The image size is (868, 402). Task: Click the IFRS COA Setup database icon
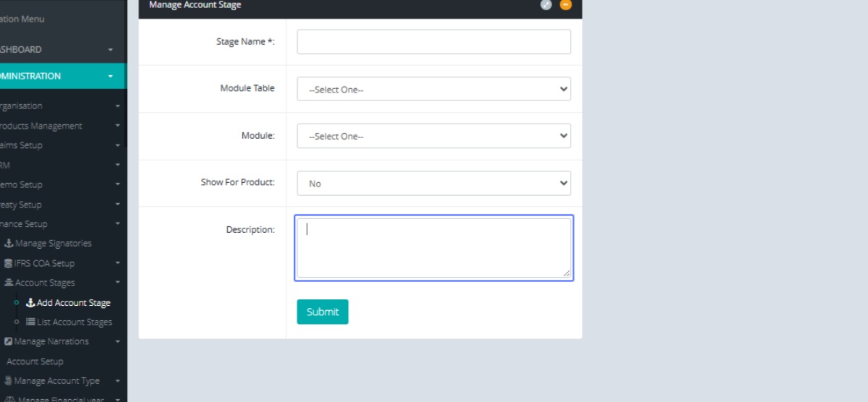[9, 263]
